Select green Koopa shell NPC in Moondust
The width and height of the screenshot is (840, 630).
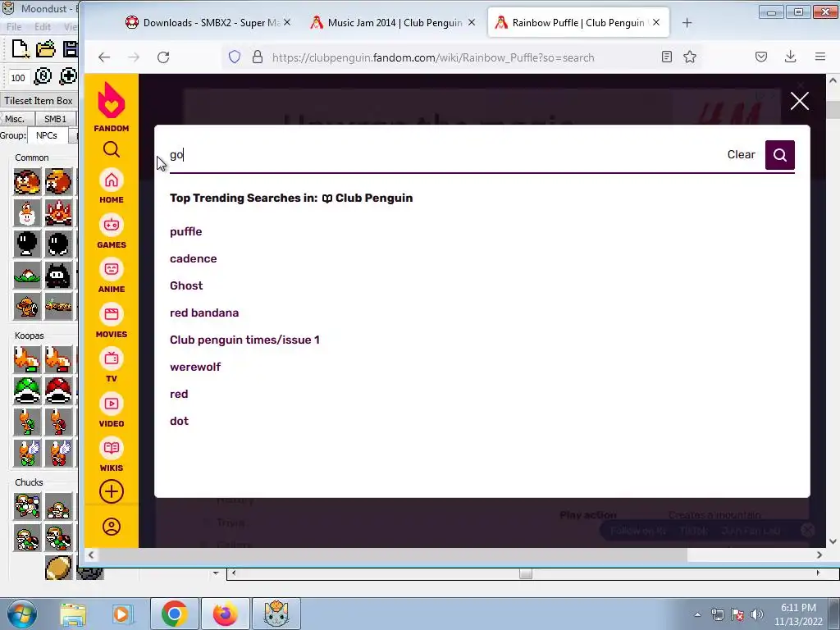tap(27, 390)
